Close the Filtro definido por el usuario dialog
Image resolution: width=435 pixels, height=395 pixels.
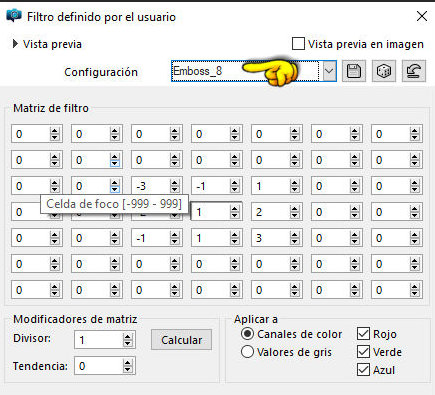[422, 16]
